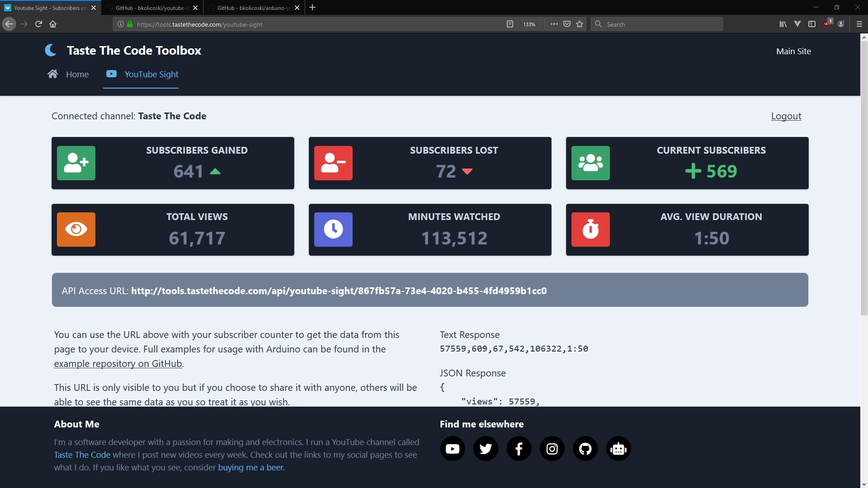Open the Facebook social icon in footer
The image size is (868, 488).
[519, 449]
